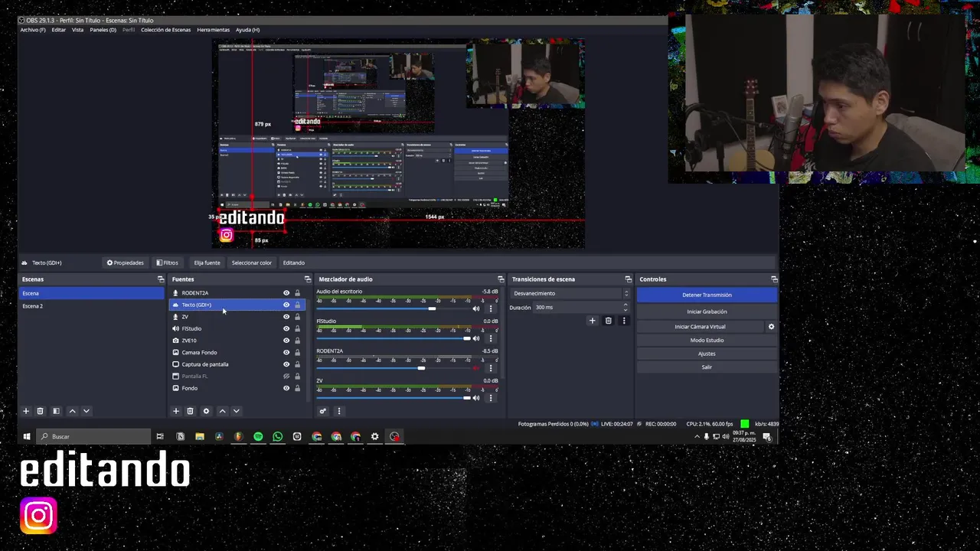Click OBS Studio icon in taskbar
The image size is (980, 551).
click(394, 436)
